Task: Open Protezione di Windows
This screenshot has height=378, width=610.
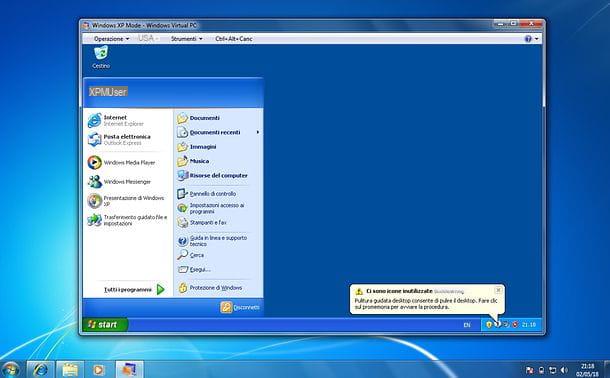Action: (210, 288)
